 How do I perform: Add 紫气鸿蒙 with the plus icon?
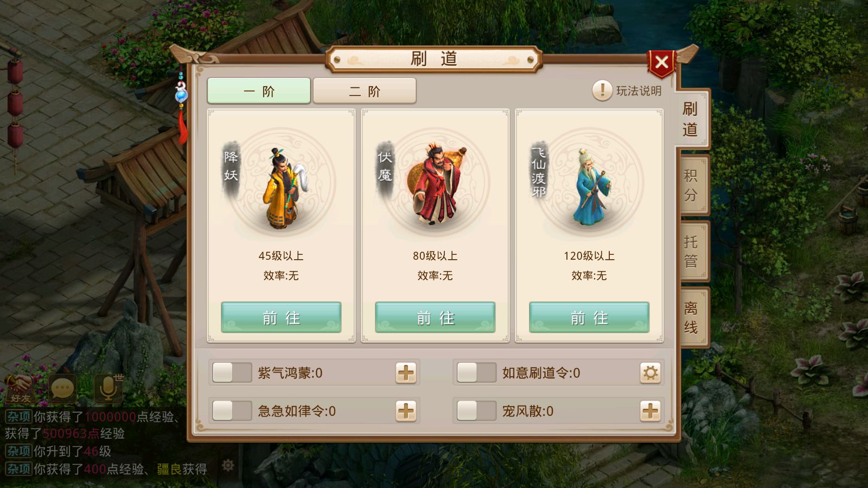coord(406,373)
